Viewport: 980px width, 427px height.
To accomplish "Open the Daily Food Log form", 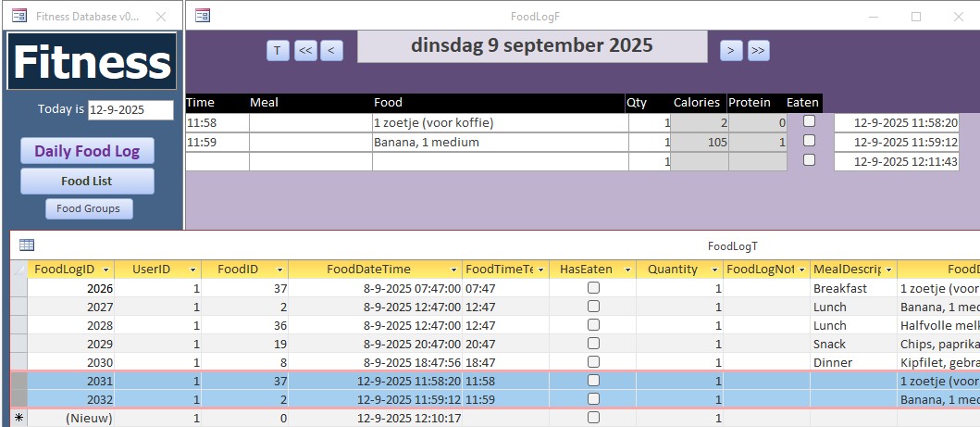I will (x=87, y=151).
